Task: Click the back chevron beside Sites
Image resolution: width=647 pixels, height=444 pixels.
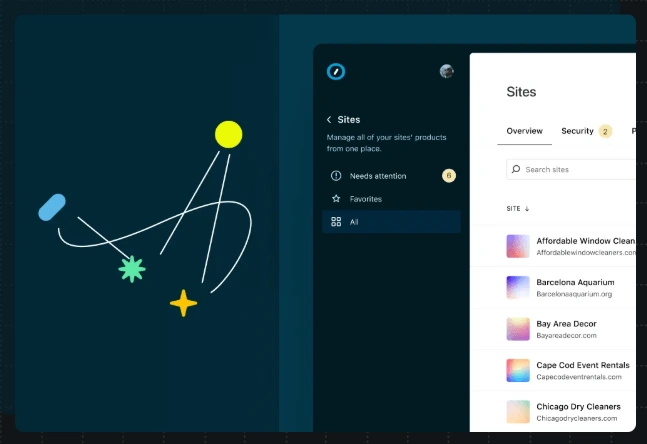Action: (x=329, y=120)
